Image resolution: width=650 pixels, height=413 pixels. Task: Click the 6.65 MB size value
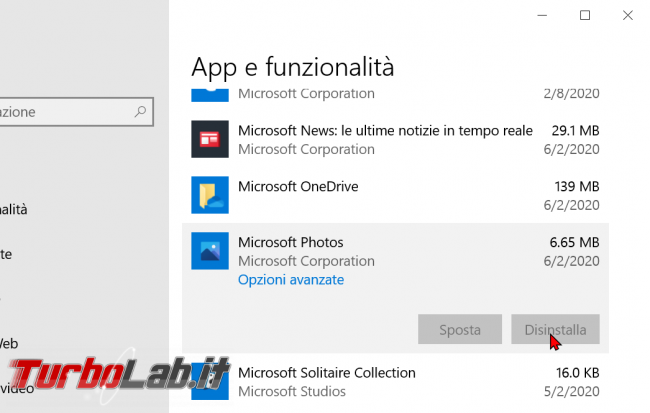pos(575,242)
